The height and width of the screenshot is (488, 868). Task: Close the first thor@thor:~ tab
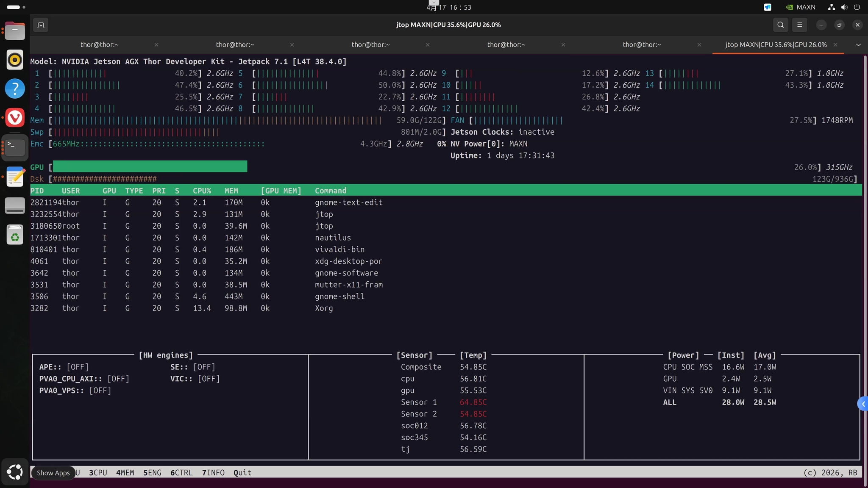(156, 45)
